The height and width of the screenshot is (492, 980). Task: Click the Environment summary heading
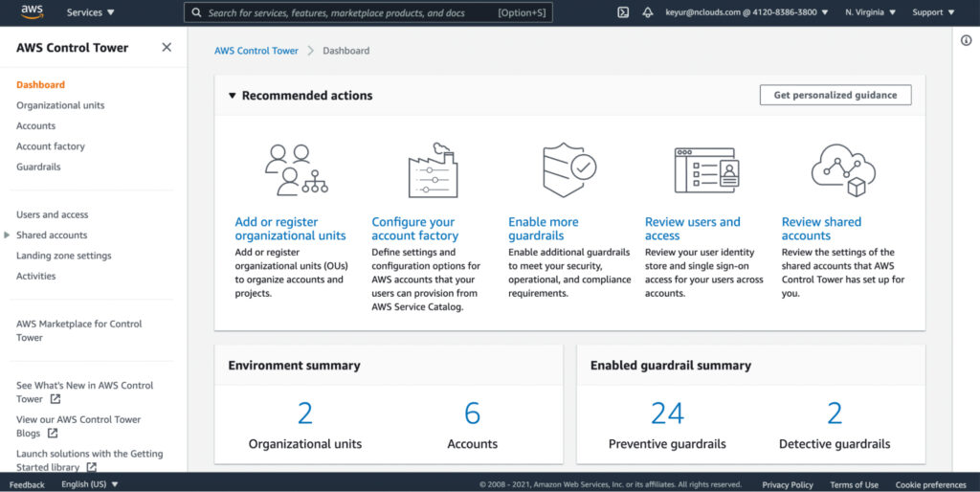[294, 366]
